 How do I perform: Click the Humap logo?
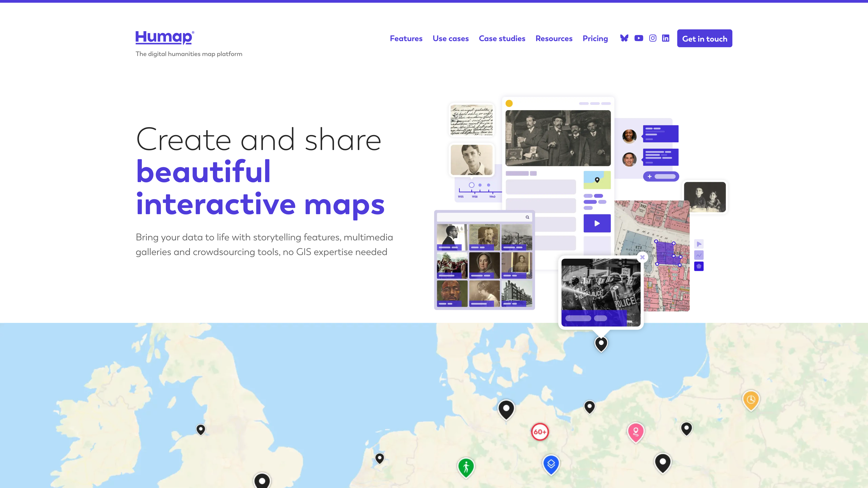(x=164, y=37)
